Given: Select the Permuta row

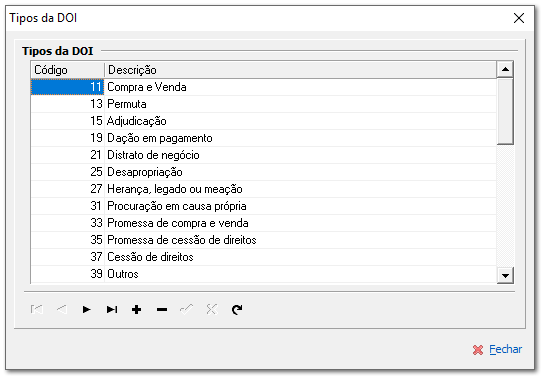Looking at the screenshot, I should point(264,104).
